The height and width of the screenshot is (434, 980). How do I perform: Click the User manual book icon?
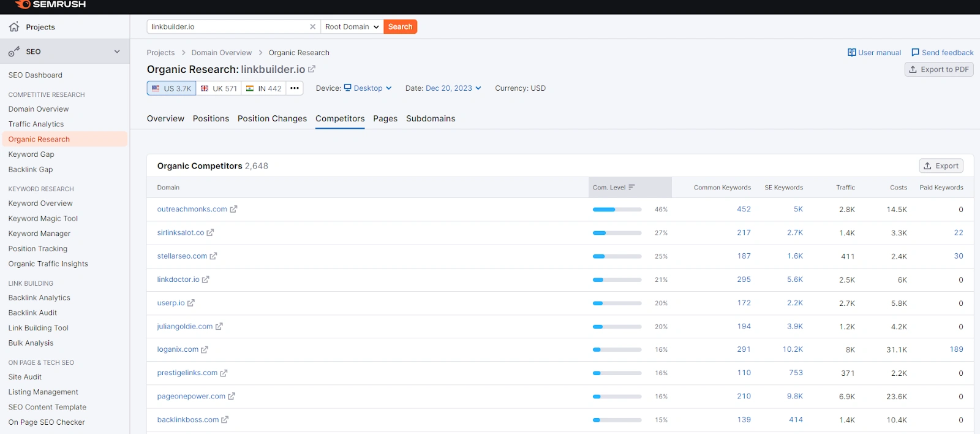point(851,53)
